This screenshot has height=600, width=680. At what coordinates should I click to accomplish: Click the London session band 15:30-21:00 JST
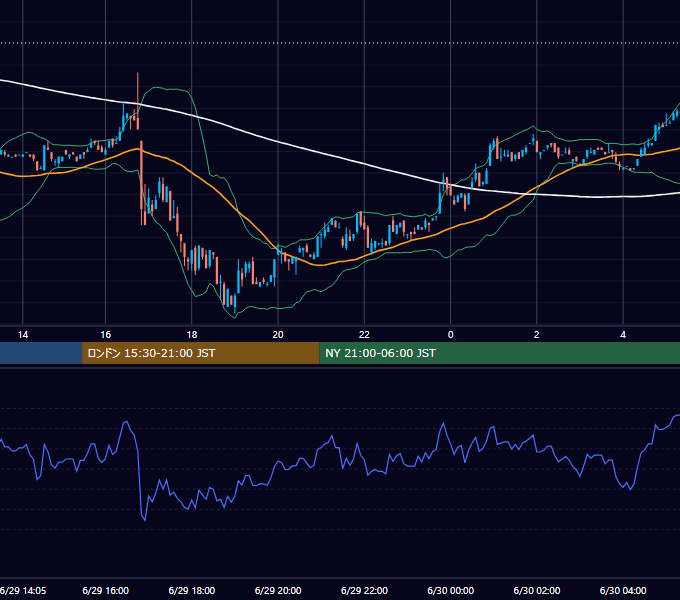pyautogui.click(x=200, y=353)
